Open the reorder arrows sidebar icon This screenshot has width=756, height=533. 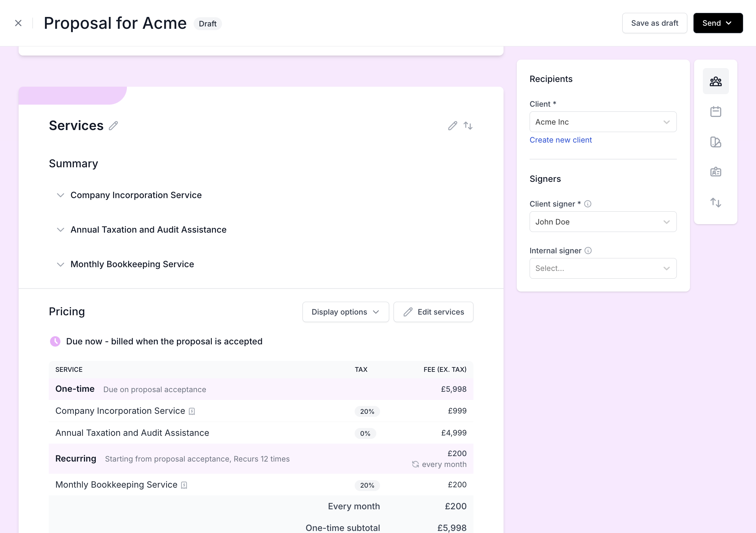[x=716, y=202]
